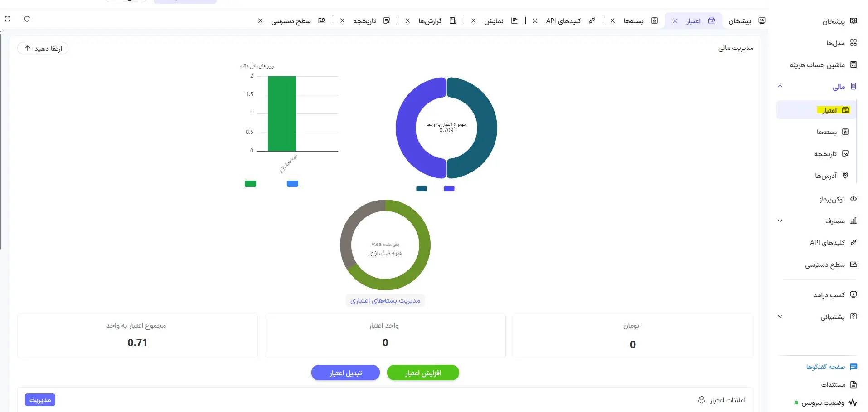Open توکن‌پرداز in the sidebar
The height and width of the screenshot is (412, 868).
[838, 199]
